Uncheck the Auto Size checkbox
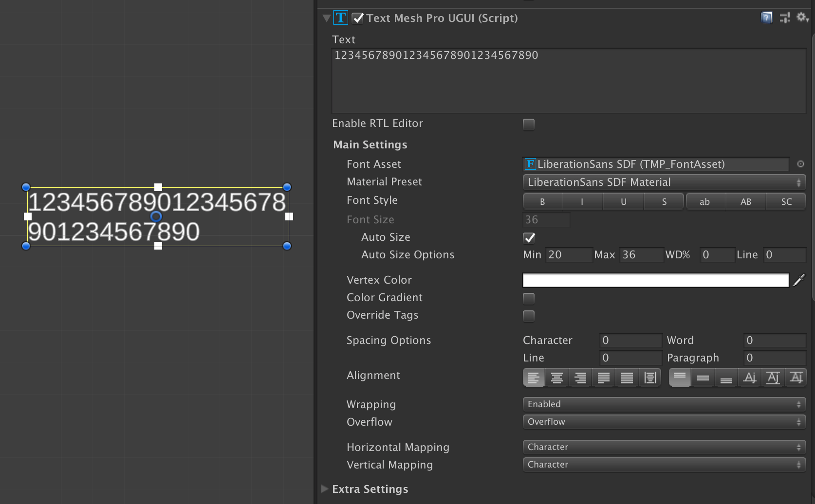This screenshot has height=504, width=815. pyautogui.click(x=529, y=238)
